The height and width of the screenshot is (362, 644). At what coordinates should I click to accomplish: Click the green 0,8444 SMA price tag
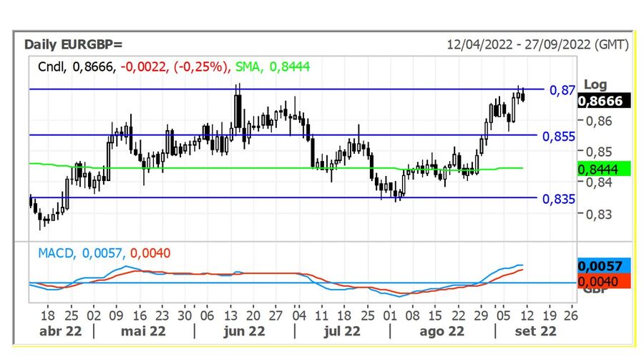[x=603, y=168]
